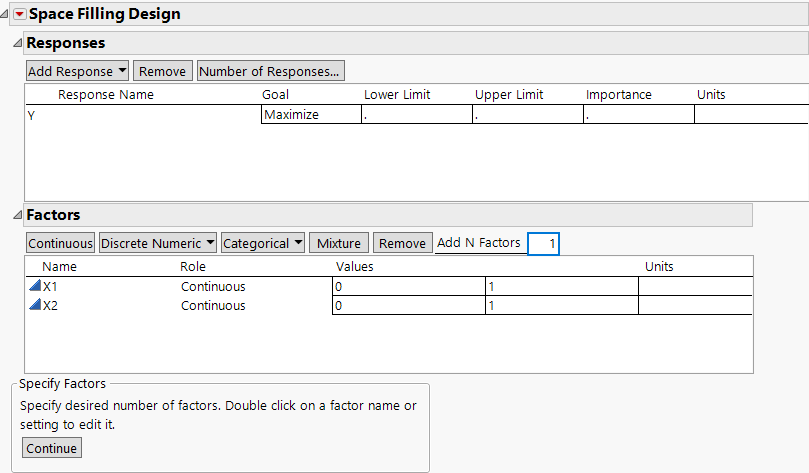Open the Discrete Numeric dropdown
This screenshot has height=473, width=809.
[158, 243]
